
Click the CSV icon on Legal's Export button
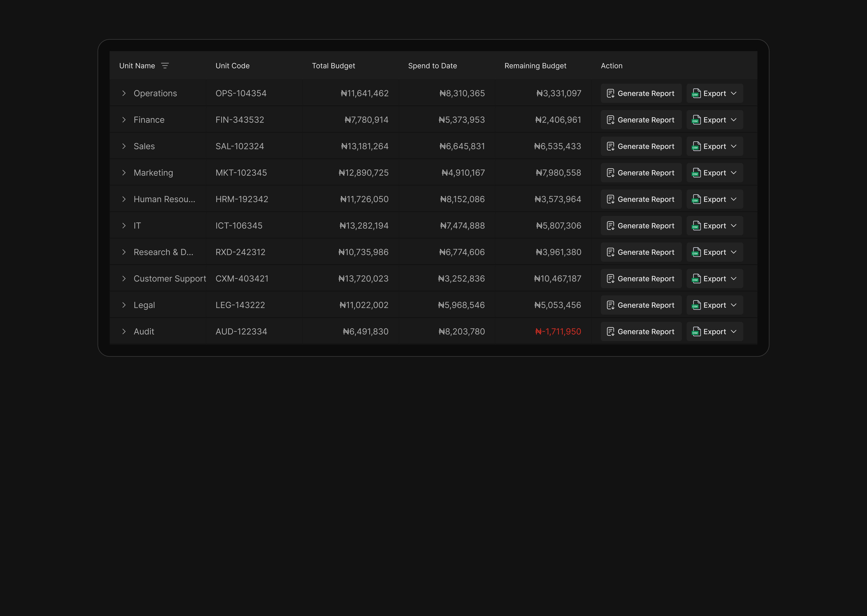(x=696, y=305)
